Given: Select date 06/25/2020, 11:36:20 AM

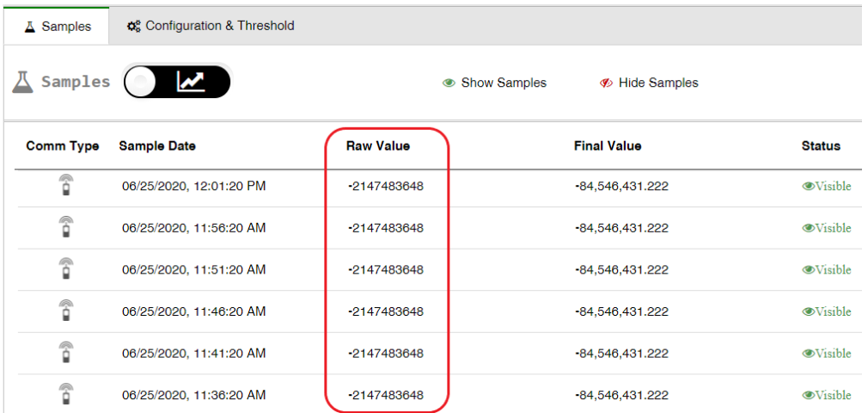Looking at the screenshot, I should coord(193,395).
